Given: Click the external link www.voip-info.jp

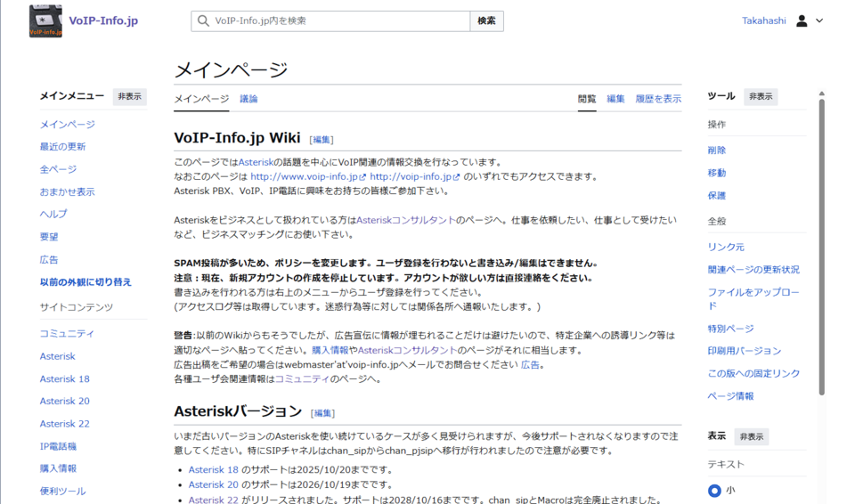Looking at the screenshot, I should coord(304,176).
